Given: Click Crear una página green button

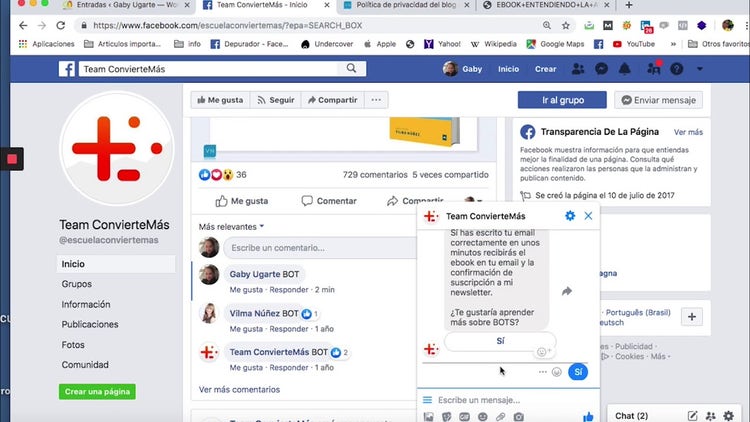Looking at the screenshot, I should point(97,391).
